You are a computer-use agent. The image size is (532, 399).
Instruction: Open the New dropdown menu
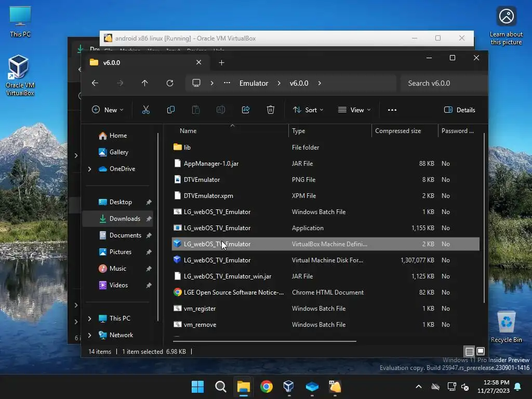click(x=108, y=110)
